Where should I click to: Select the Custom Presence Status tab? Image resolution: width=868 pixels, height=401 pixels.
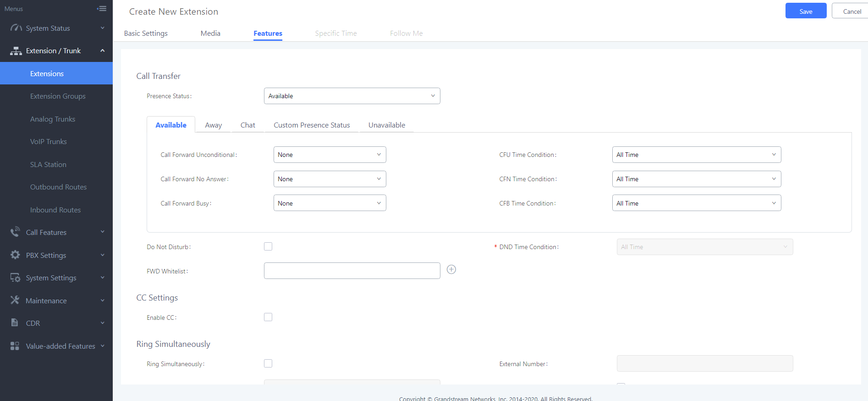(x=312, y=125)
